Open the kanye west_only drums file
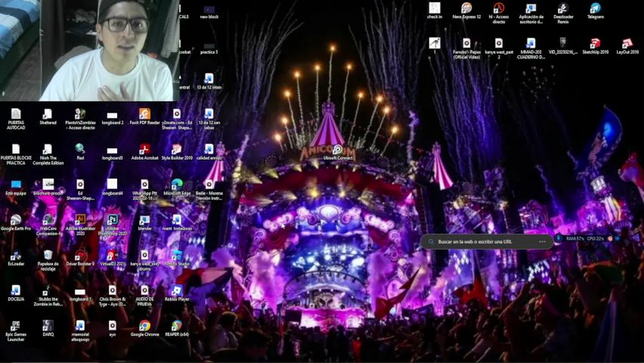Viewport: 644px width, 363px height. coord(145,260)
